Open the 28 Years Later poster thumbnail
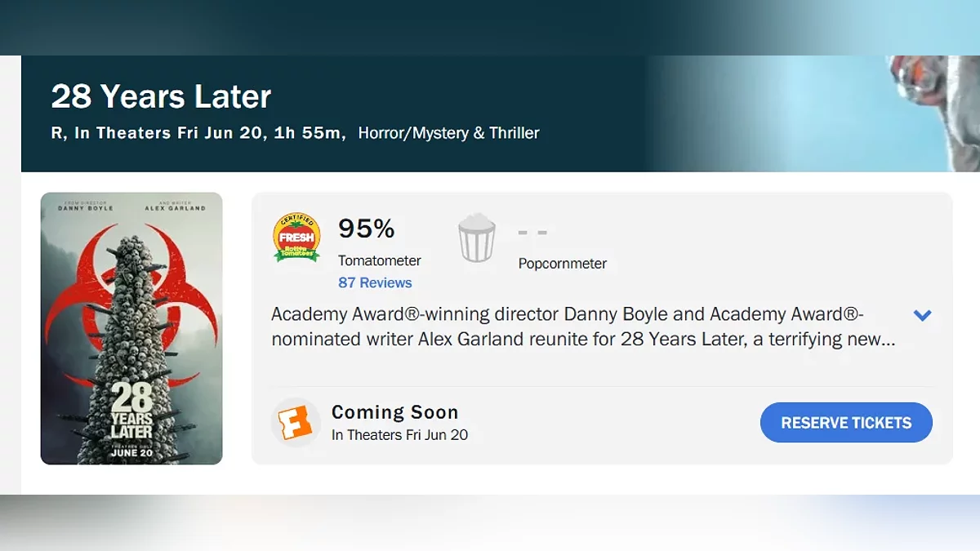The width and height of the screenshot is (980, 551). [131, 328]
